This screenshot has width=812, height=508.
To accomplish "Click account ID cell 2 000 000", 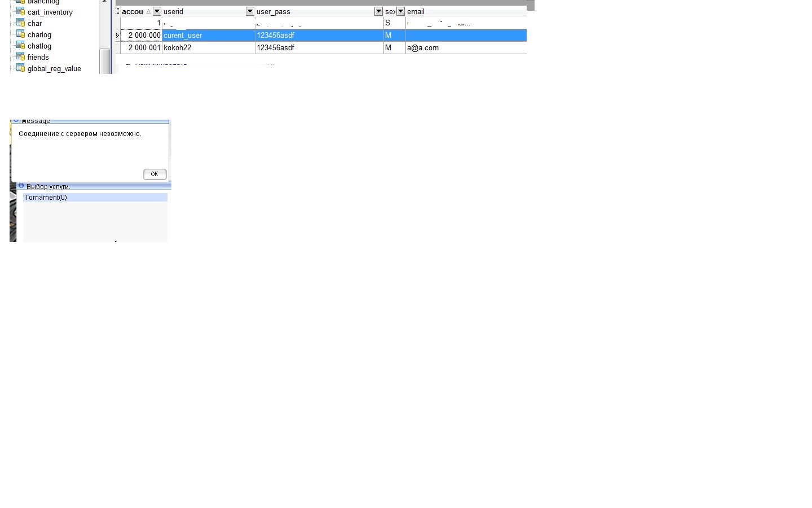I will point(142,35).
